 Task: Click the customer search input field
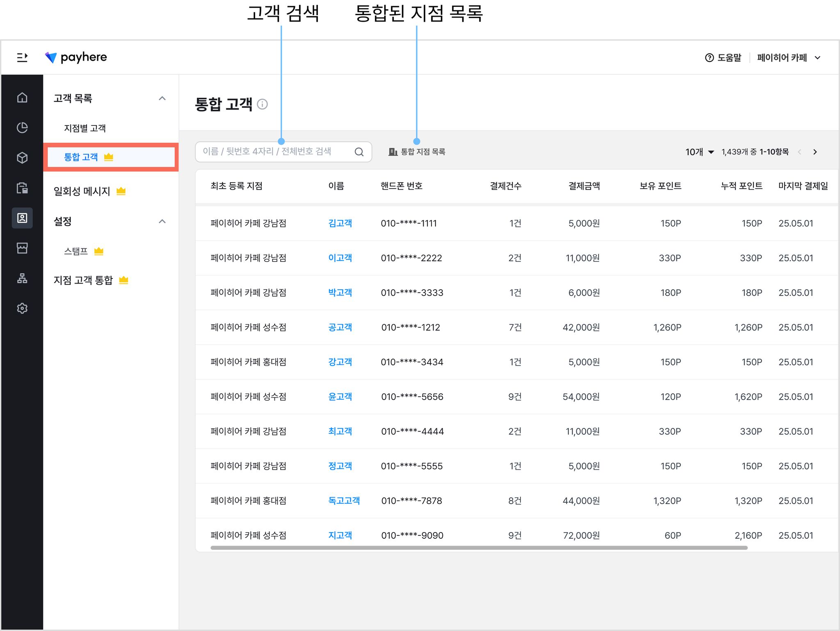coord(283,152)
